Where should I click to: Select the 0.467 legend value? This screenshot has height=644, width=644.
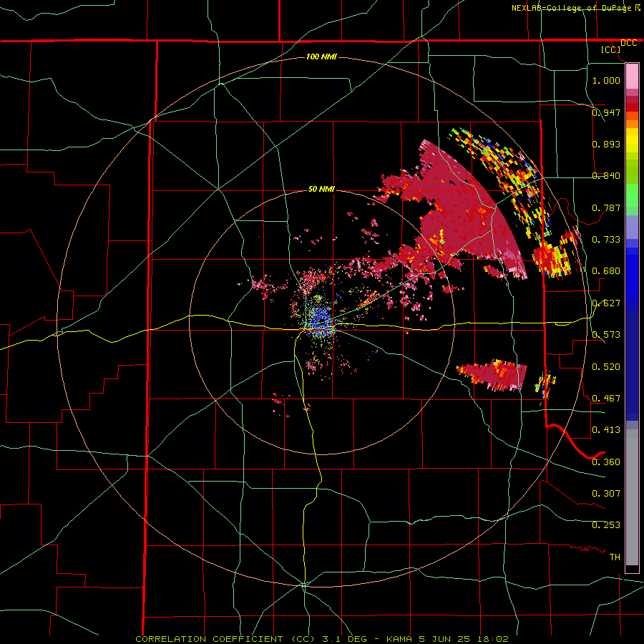click(x=606, y=398)
